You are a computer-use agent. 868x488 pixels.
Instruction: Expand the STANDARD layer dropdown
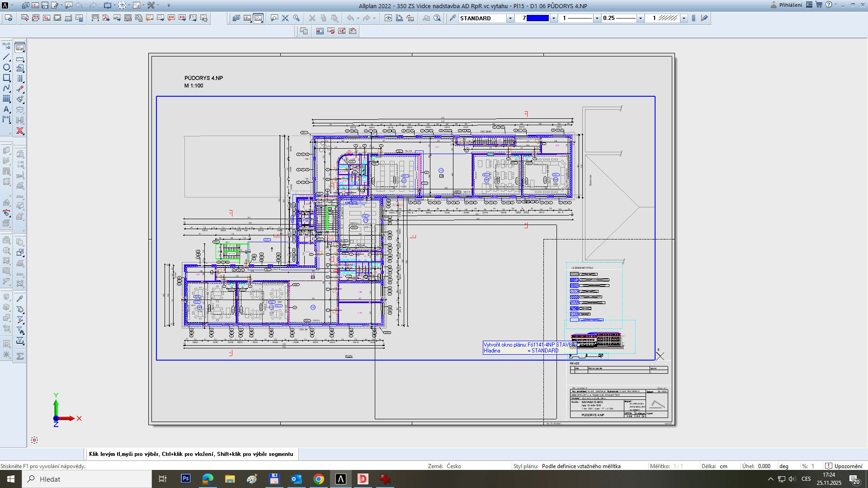pos(510,18)
